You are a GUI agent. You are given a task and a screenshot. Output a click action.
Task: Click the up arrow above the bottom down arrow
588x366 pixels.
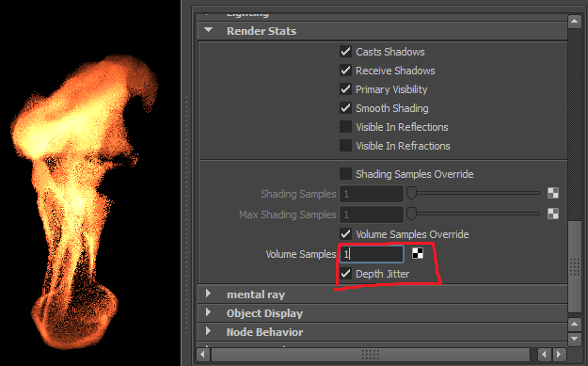(575, 325)
